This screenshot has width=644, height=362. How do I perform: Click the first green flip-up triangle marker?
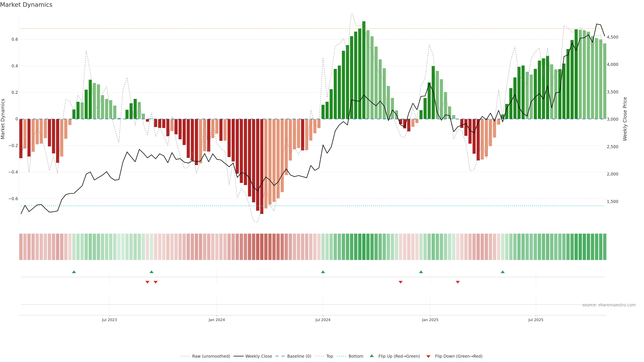[x=74, y=272]
